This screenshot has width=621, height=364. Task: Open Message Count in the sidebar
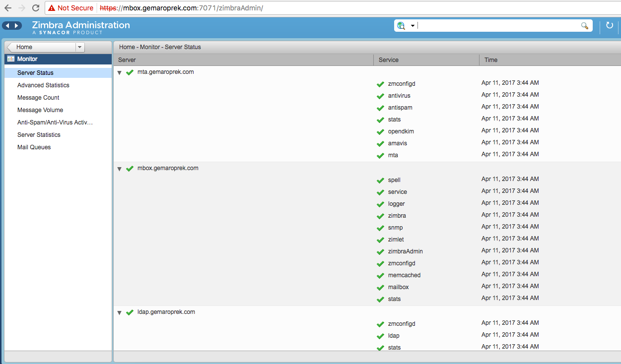(x=58, y=98)
